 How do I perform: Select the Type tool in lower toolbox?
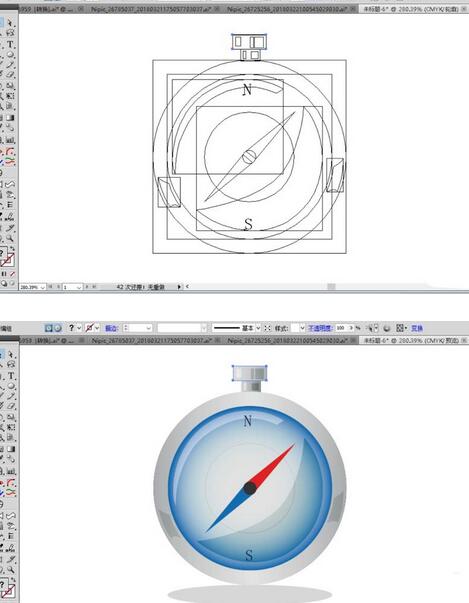click(10, 376)
